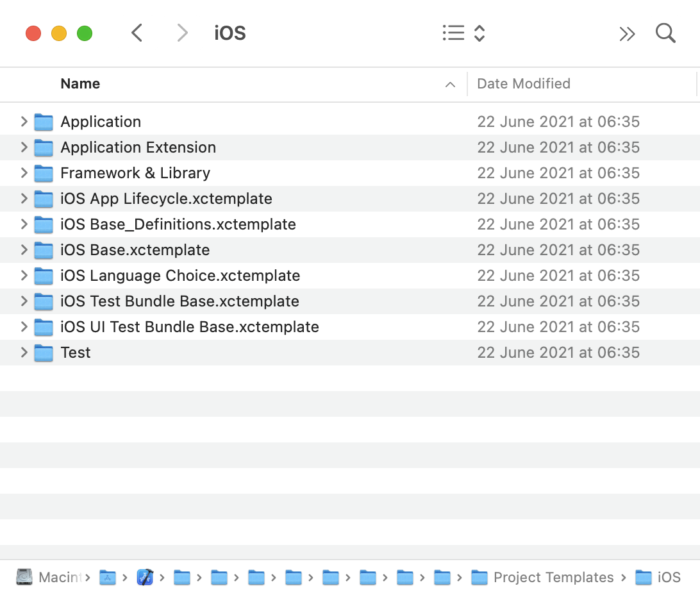This screenshot has width=700, height=595.
Task: Click the Xcode app icon in path bar
Action: coord(145,577)
